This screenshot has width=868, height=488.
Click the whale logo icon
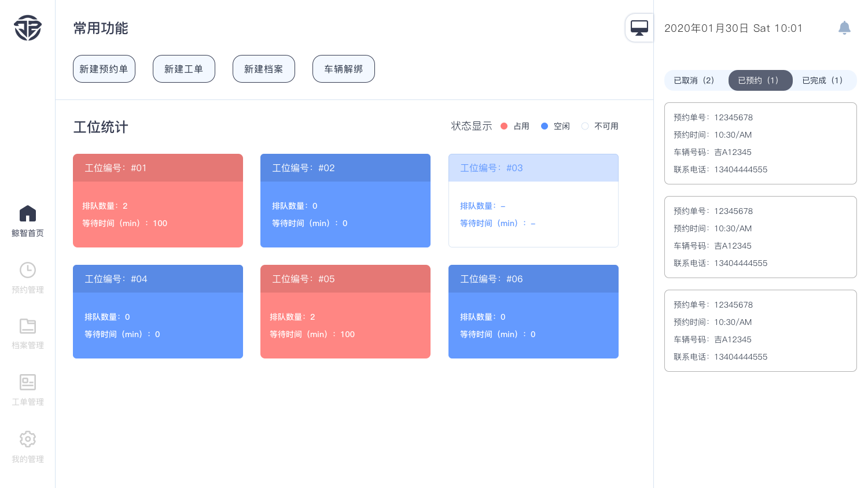point(28,28)
